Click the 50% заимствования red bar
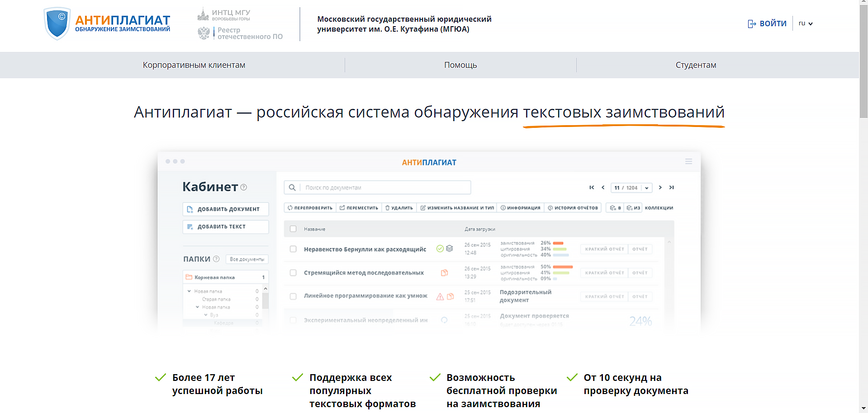Image resolution: width=868 pixels, height=413 pixels. (563, 267)
